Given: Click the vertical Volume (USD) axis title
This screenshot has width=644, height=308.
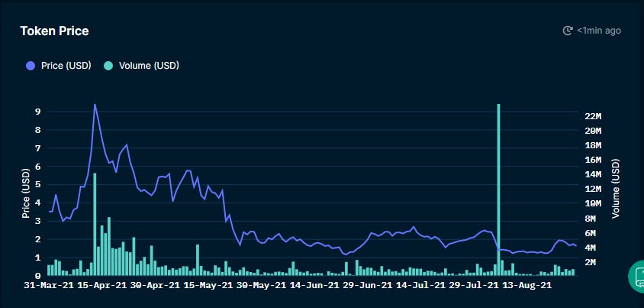Looking at the screenshot, I should click(615, 188).
